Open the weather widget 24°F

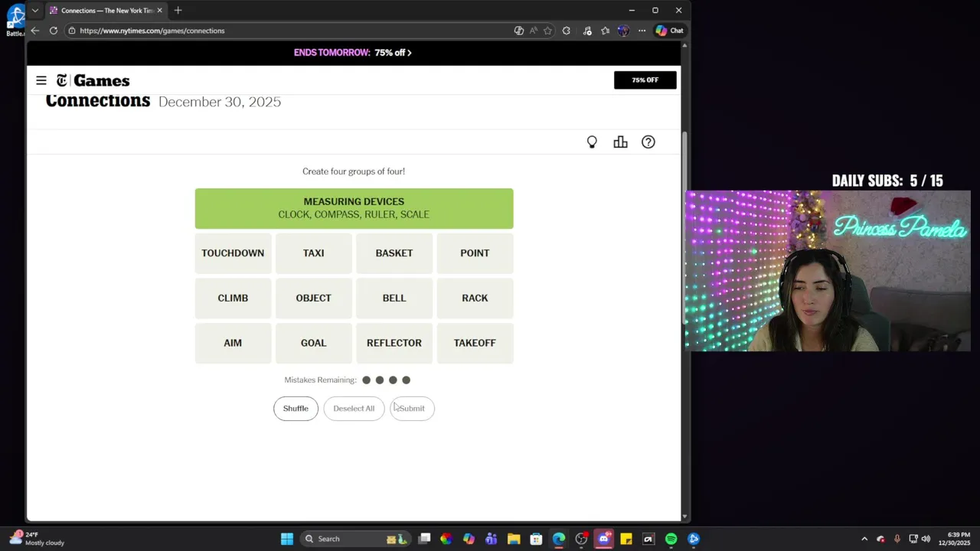point(36,539)
